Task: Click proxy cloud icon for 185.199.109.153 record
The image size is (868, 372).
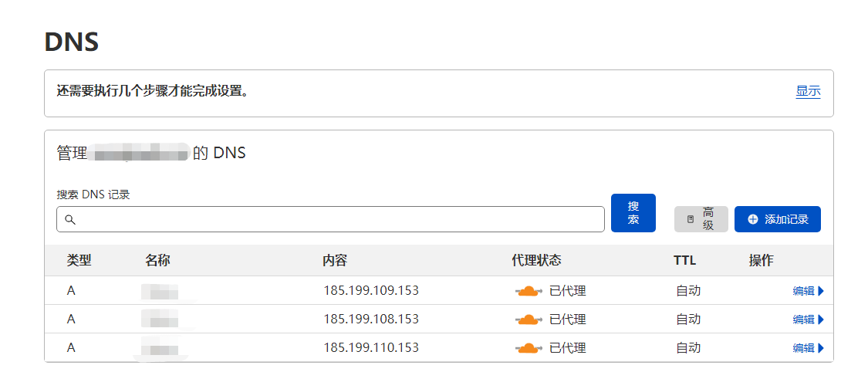Action: click(x=528, y=291)
